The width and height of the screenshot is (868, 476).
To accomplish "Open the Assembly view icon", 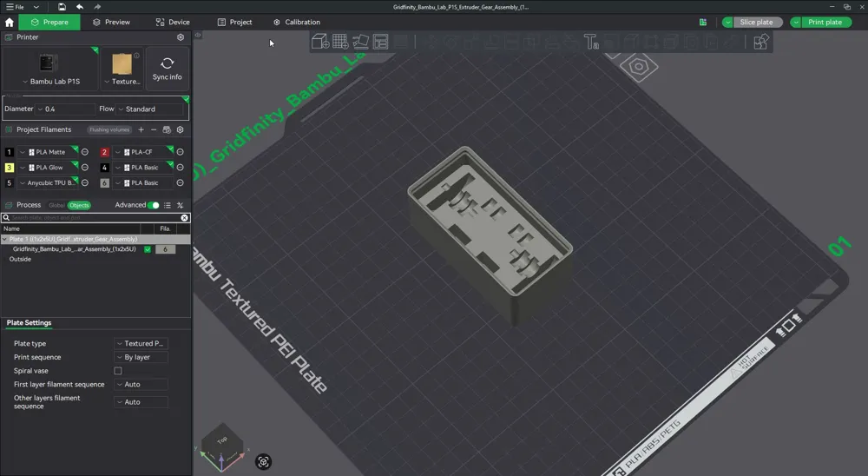I will coord(761,42).
